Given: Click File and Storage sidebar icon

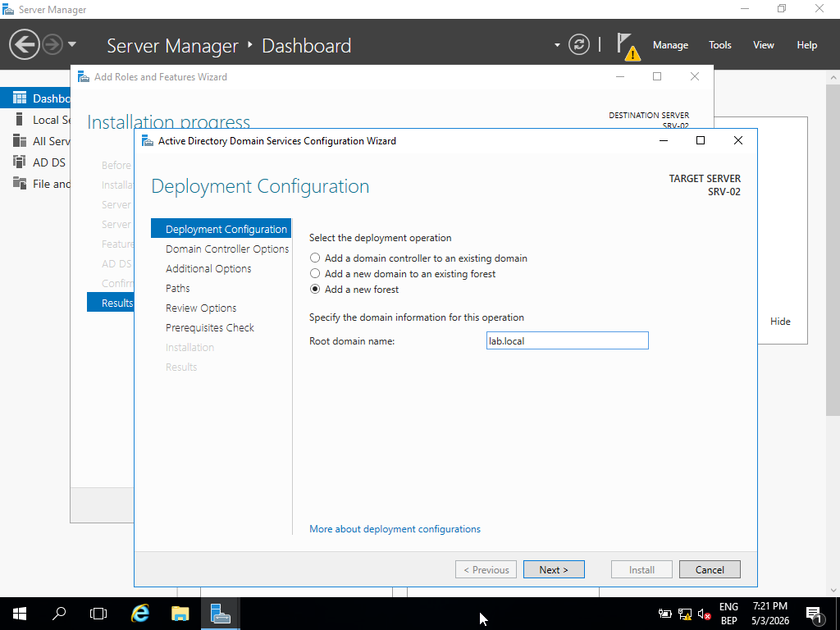Looking at the screenshot, I should click(20, 183).
